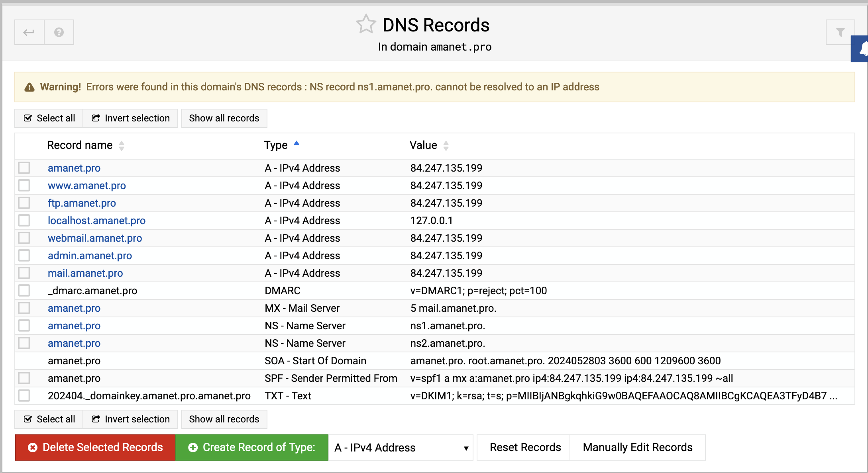Click the 127.0.0.1 value
This screenshot has width=868, height=473.
[x=432, y=221]
